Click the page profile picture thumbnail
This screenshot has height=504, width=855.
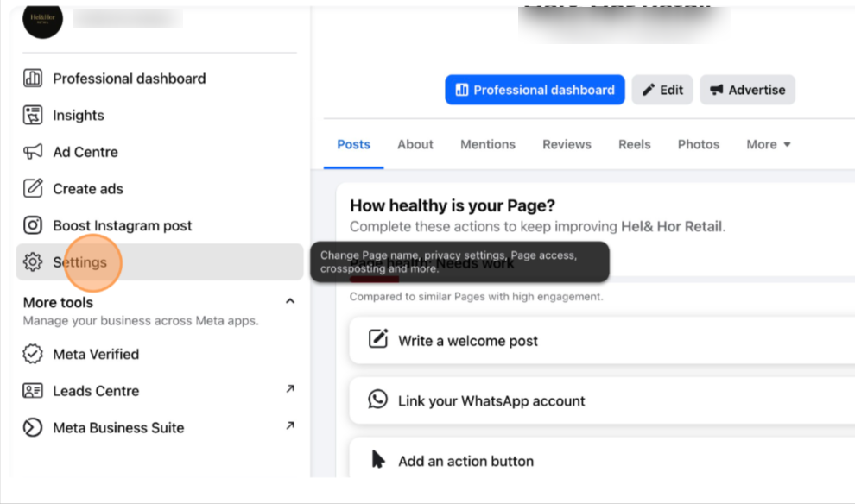(x=42, y=22)
